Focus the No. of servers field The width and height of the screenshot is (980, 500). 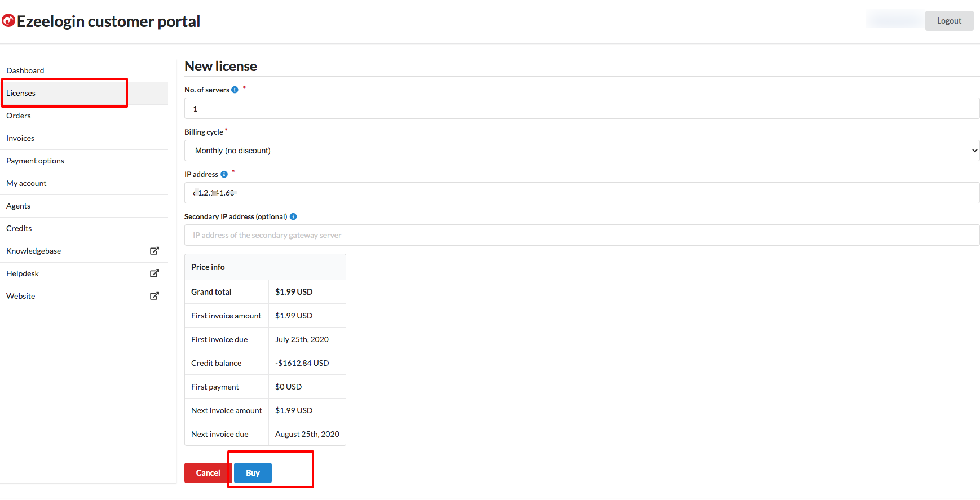tap(582, 108)
